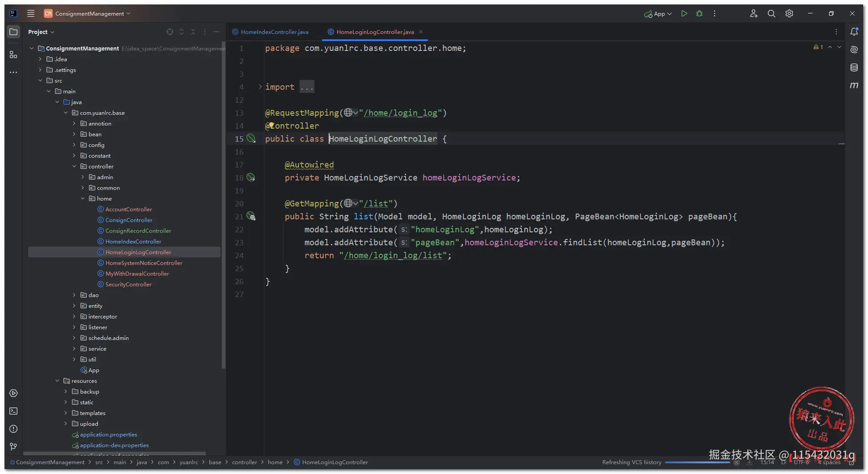Image resolution: width=868 pixels, height=474 pixels.
Task: Click the bean gutter icon on line 15
Action: pyautogui.click(x=251, y=138)
